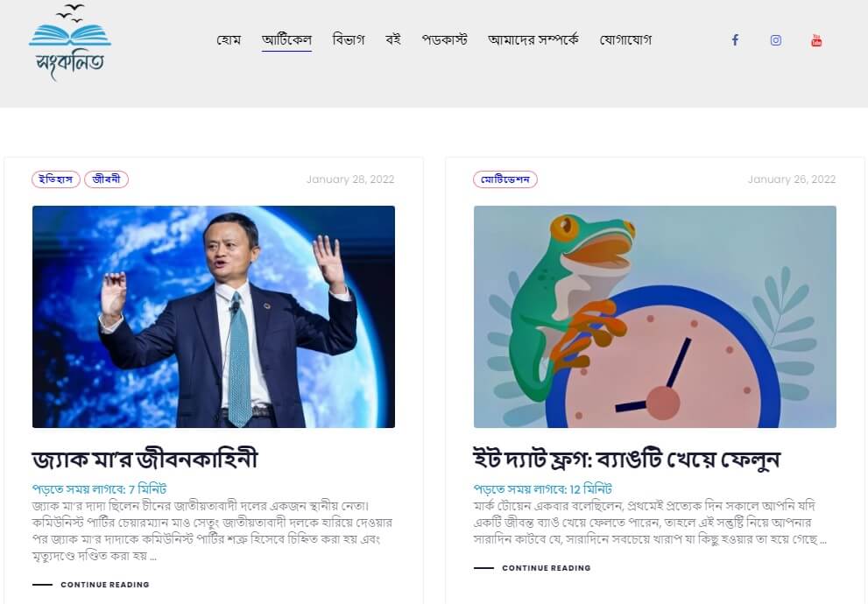Select the মোটিভেশন category tag
This screenshot has height=604, width=868.
pyautogui.click(x=505, y=179)
